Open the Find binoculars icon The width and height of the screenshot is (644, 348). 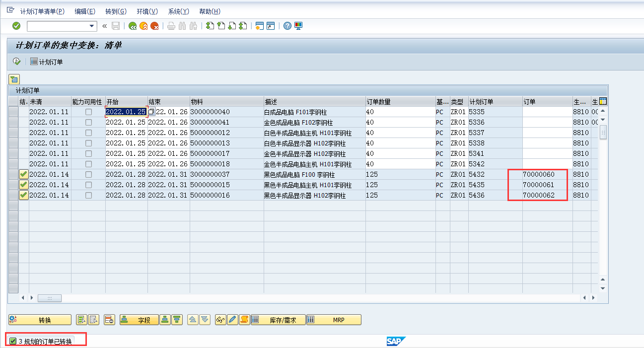coord(182,25)
